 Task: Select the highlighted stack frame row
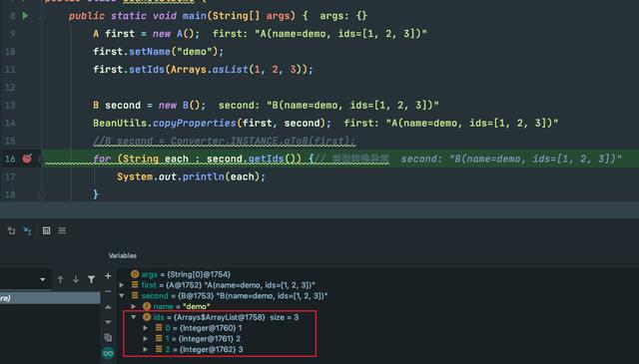50,298
